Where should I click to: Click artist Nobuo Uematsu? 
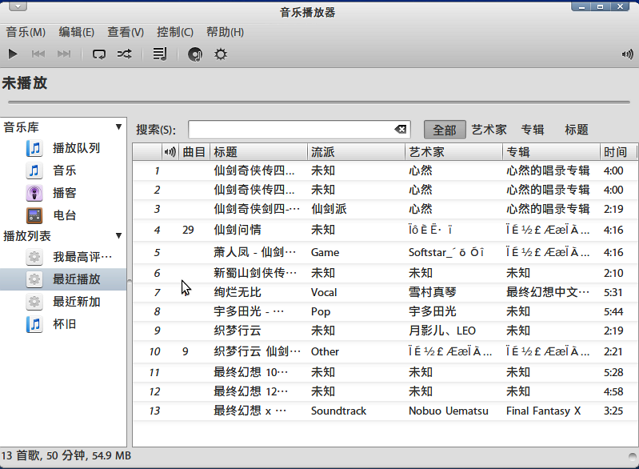coord(448,411)
